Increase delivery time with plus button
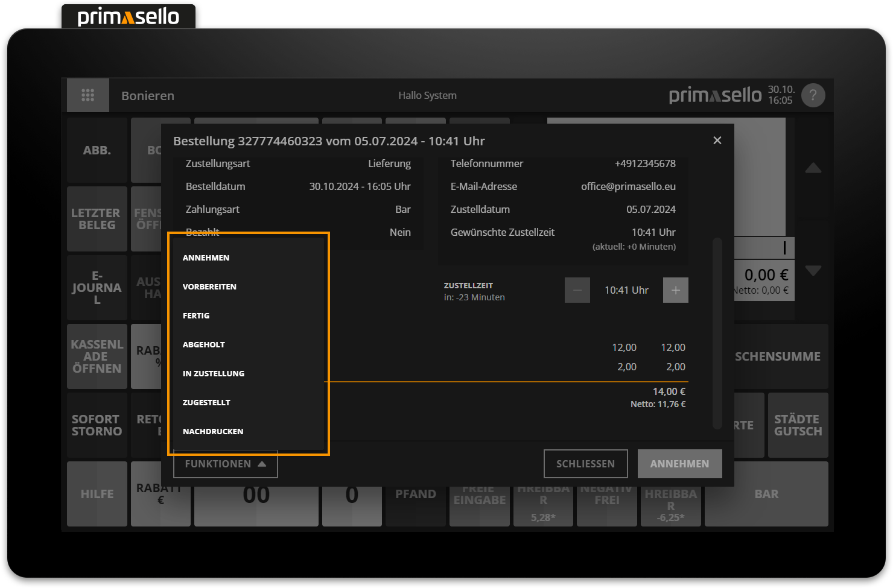The image size is (893, 588). 675,290
